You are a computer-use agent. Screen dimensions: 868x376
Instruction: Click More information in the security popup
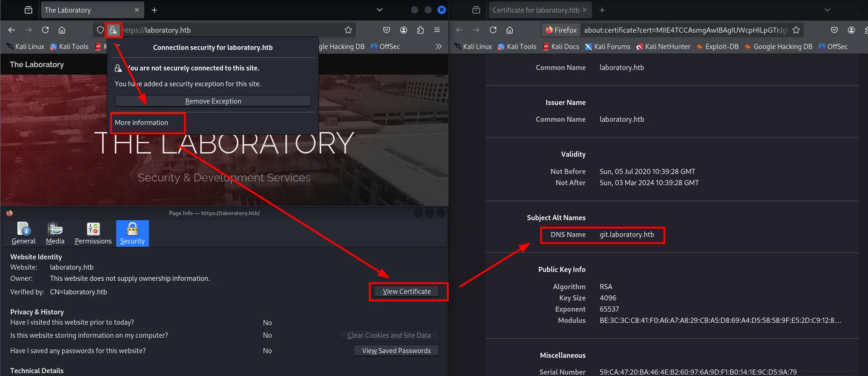click(141, 123)
